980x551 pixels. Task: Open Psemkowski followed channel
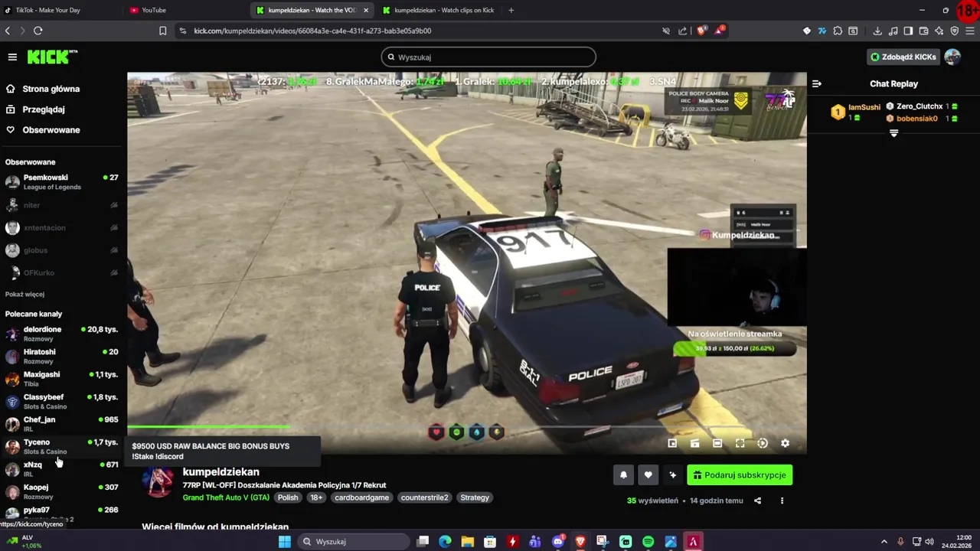pyautogui.click(x=61, y=182)
